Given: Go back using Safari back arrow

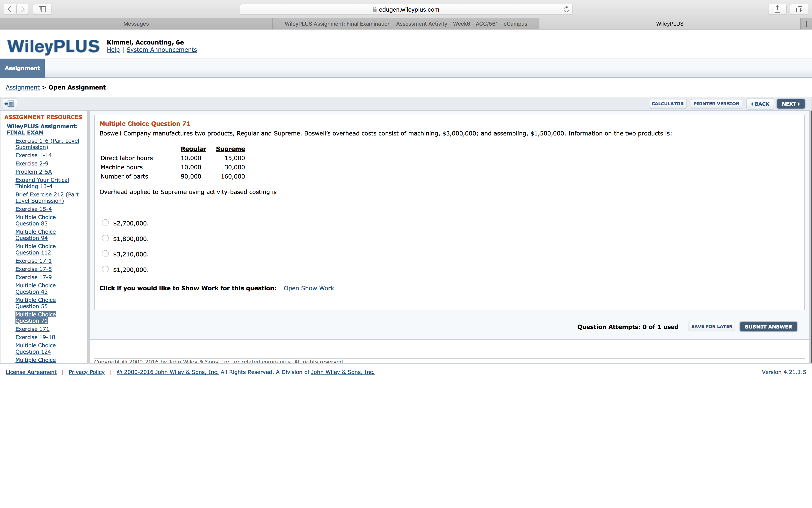Looking at the screenshot, I should (x=10, y=9).
